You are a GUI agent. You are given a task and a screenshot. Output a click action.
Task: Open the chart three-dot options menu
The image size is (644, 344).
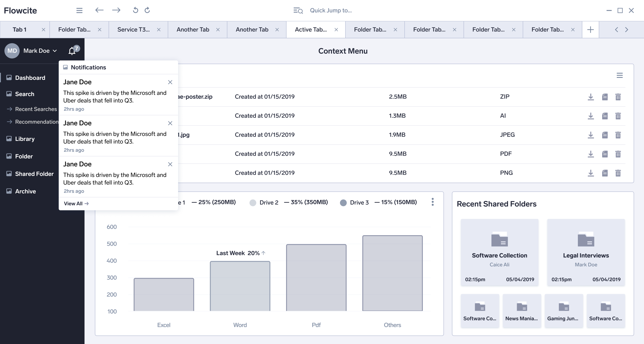tap(433, 202)
